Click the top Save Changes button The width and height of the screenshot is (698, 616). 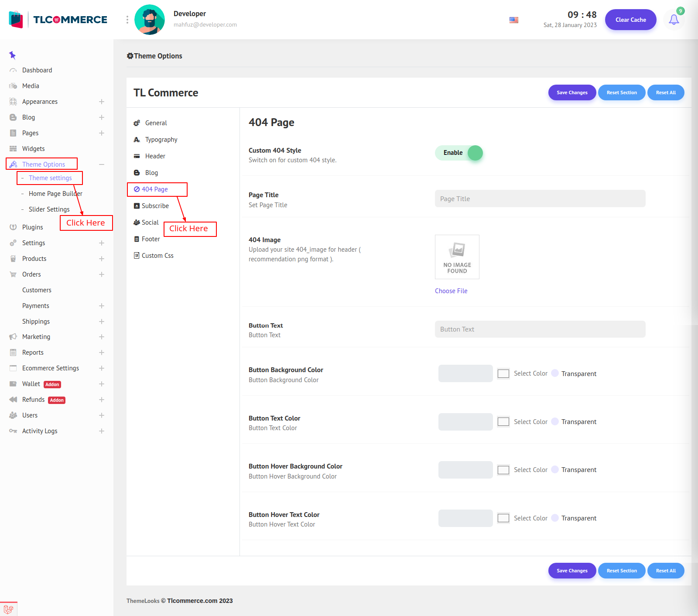point(572,92)
